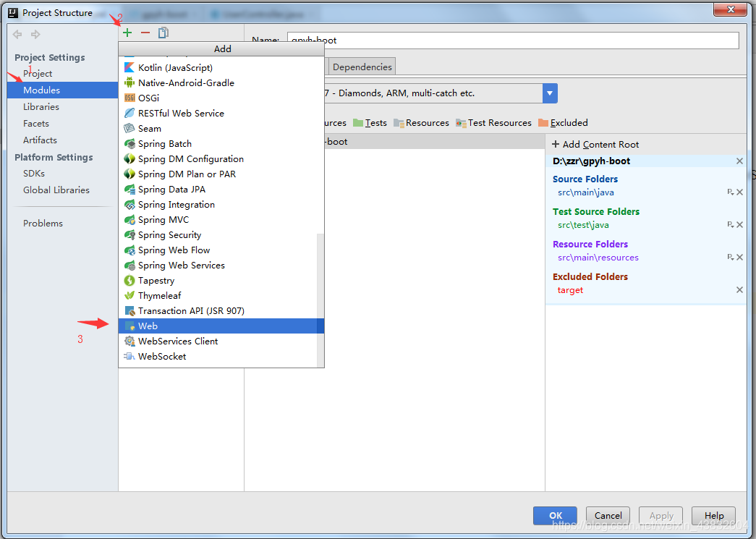
Task: Click the Copy module icon
Action: (x=163, y=33)
